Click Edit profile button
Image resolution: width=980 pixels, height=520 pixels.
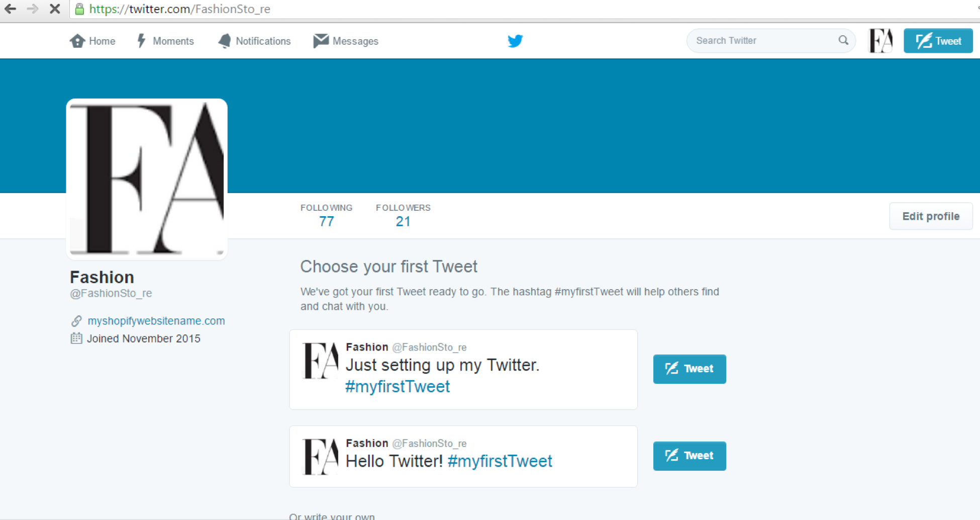pos(931,216)
